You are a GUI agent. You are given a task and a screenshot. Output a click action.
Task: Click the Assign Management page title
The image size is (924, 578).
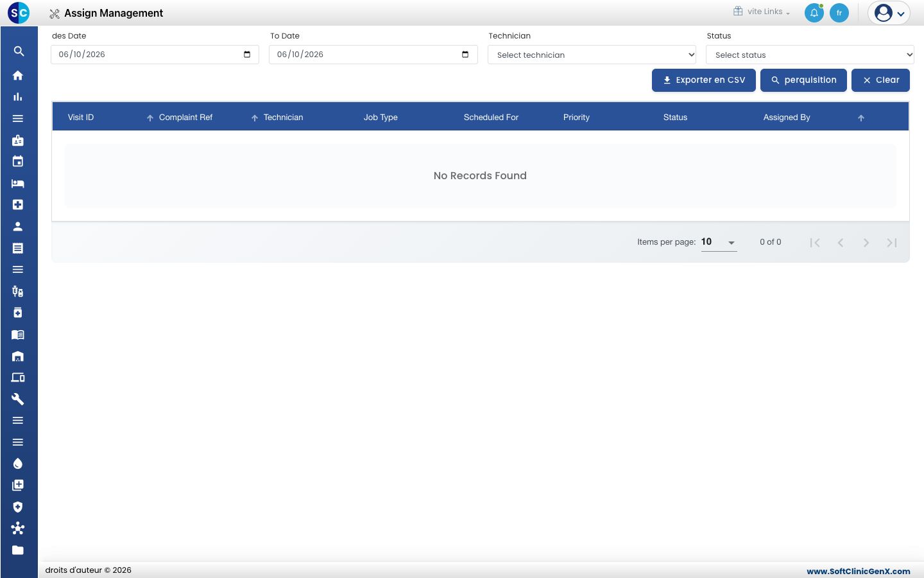[114, 13]
